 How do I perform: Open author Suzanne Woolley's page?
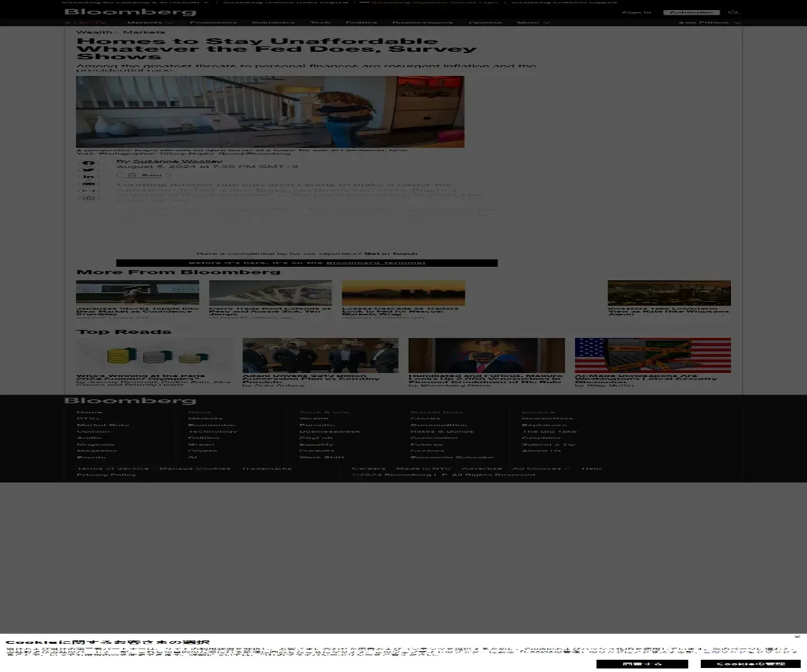(x=178, y=161)
